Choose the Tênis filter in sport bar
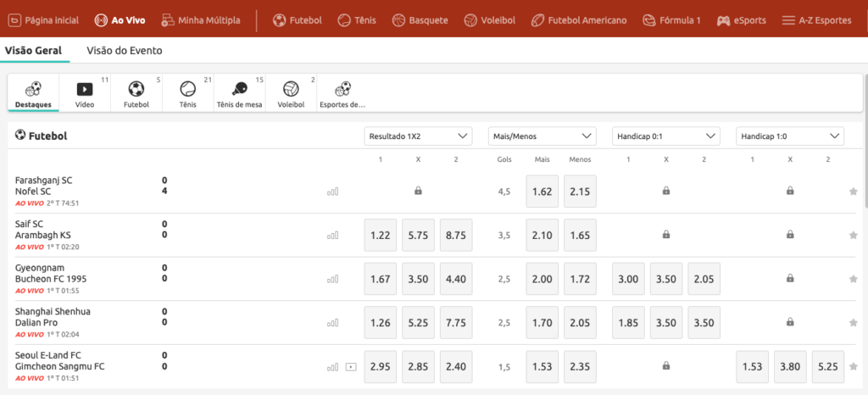The width and height of the screenshot is (868, 395). coord(187,93)
